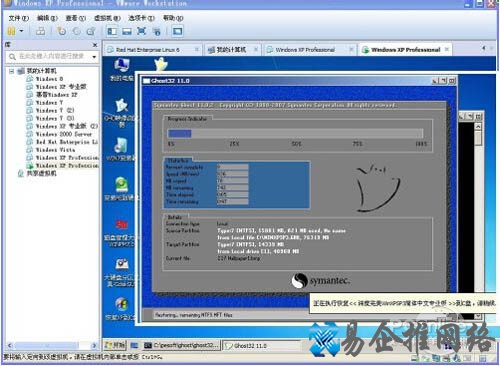Click the guest 开始 Start button

(115, 345)
